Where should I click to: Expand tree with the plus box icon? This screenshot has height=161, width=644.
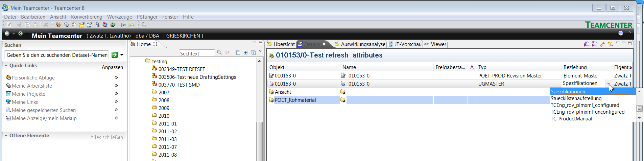(x=246, y=52)
